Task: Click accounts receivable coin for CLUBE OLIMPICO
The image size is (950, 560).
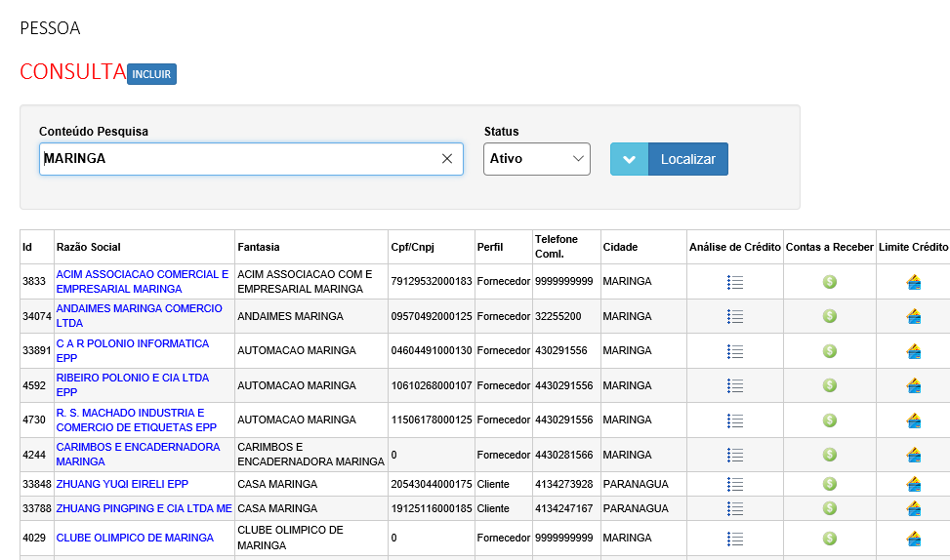Action: click(x=829, y=539)
